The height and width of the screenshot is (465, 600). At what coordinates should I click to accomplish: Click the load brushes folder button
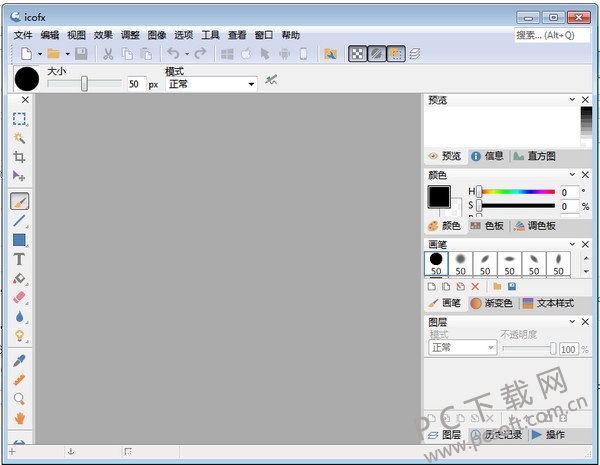click(x=497, y=286)
